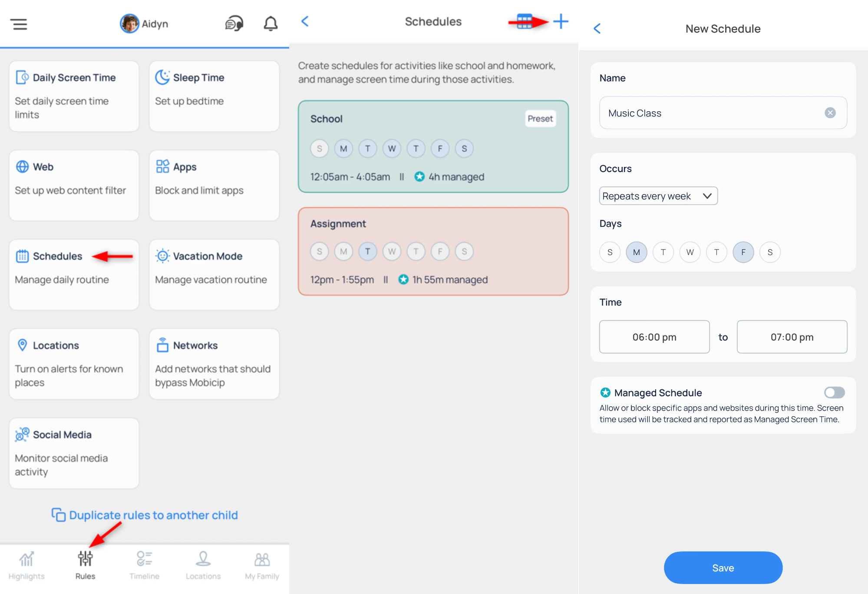The height and width of the screenshot is (594, 868).
Task: Clear the Music Class name field
Action: point(830,113)
